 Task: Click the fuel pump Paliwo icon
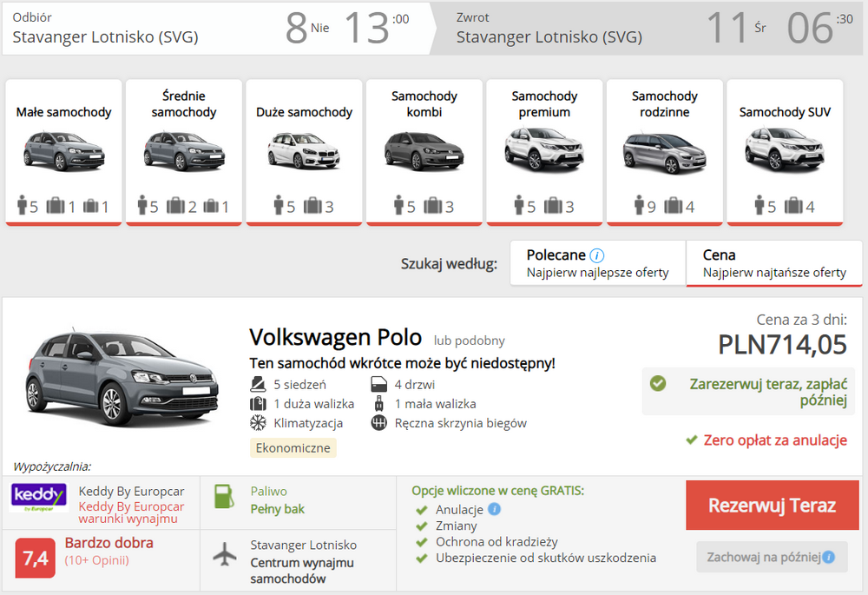[x=224, y=496]
